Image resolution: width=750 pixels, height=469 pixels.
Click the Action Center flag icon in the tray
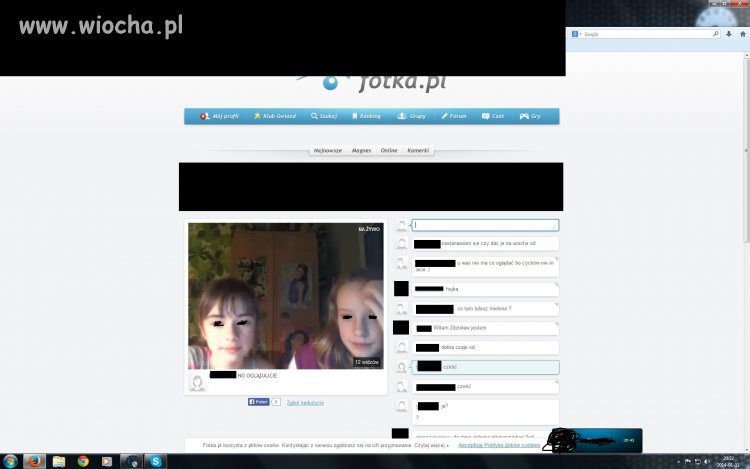point(688,461)
